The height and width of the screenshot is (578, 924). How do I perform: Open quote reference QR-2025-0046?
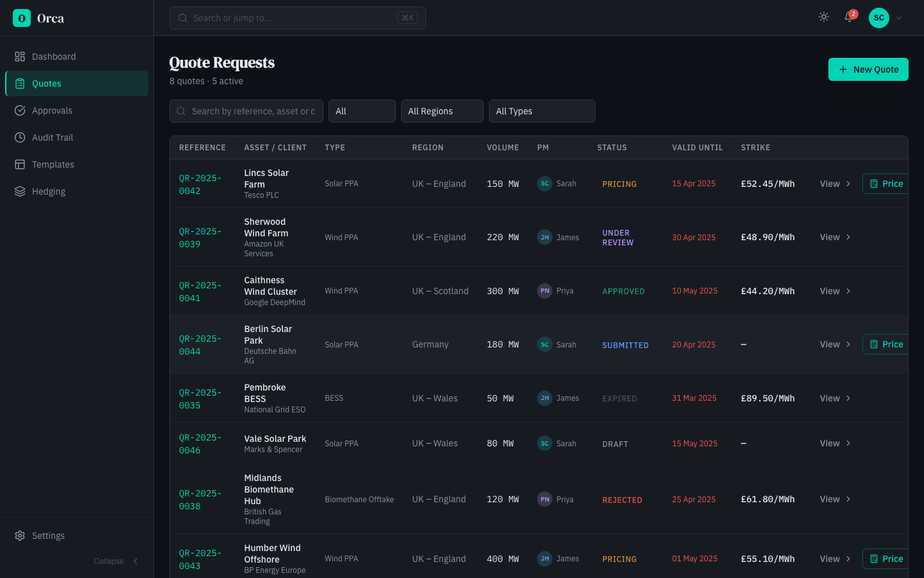200,444
